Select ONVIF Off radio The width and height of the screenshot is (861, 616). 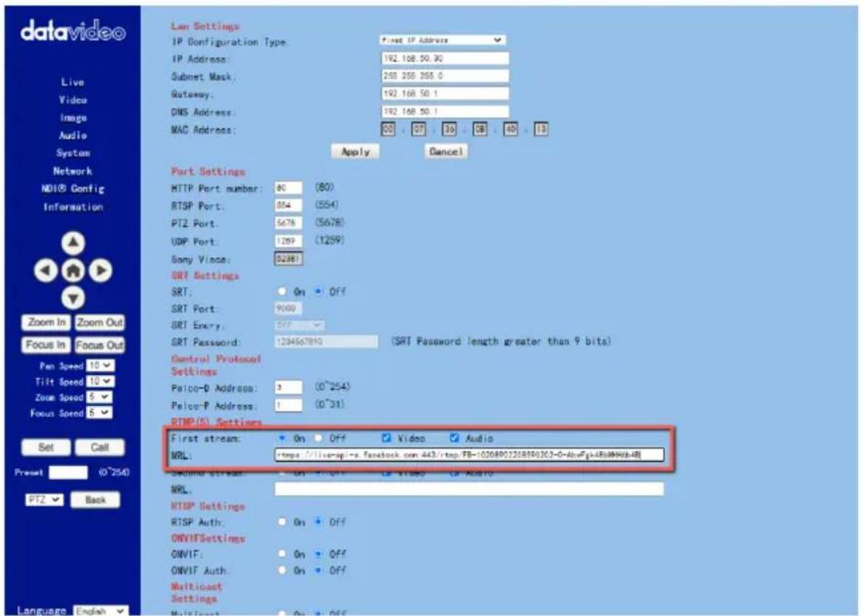(x=318, y=554)
